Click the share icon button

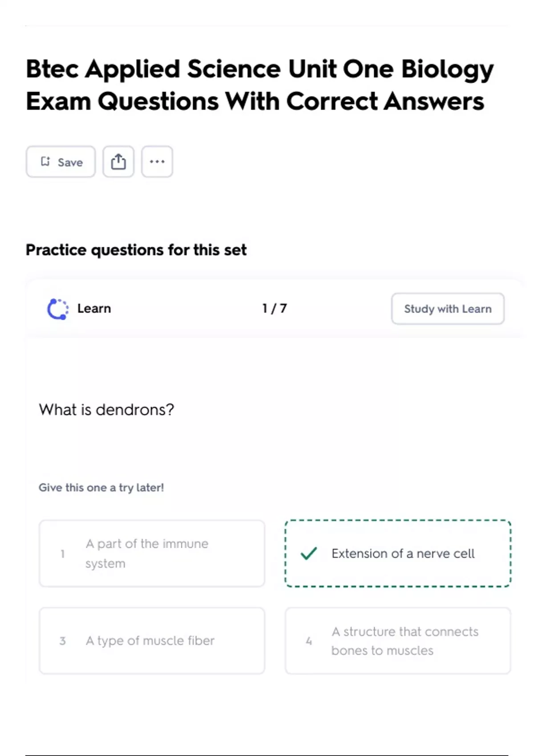pos(118,162)
